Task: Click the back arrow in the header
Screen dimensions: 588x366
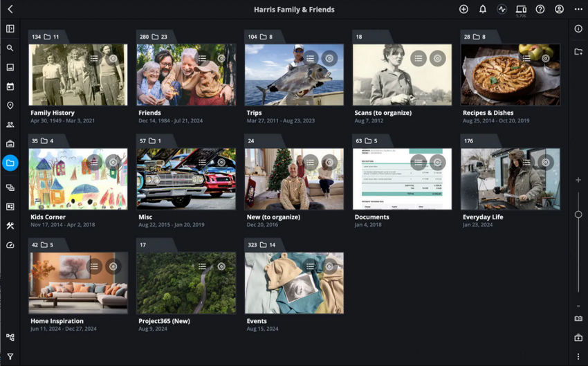Action: [x=10, y=10]
